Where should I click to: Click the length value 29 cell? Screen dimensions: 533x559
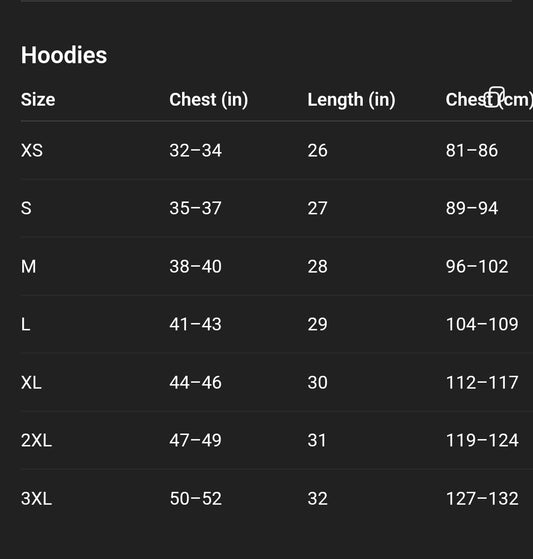click(x=317, y=324)
